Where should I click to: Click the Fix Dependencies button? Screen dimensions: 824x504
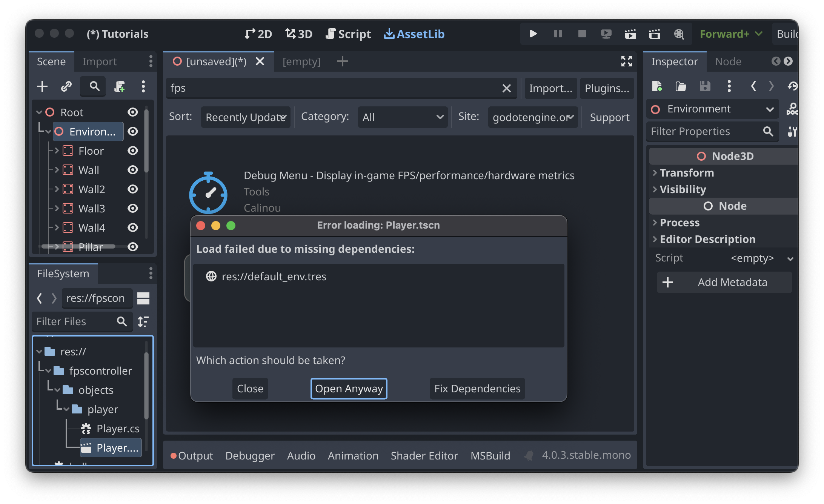pyautogui.click(x=477, y=389)
